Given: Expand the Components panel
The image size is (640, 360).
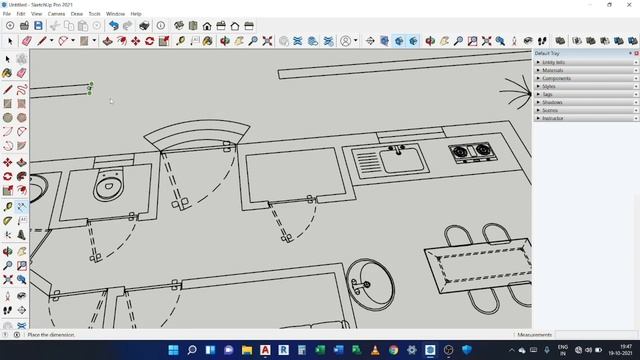Looking at the screenshot, I should [538, 78].
